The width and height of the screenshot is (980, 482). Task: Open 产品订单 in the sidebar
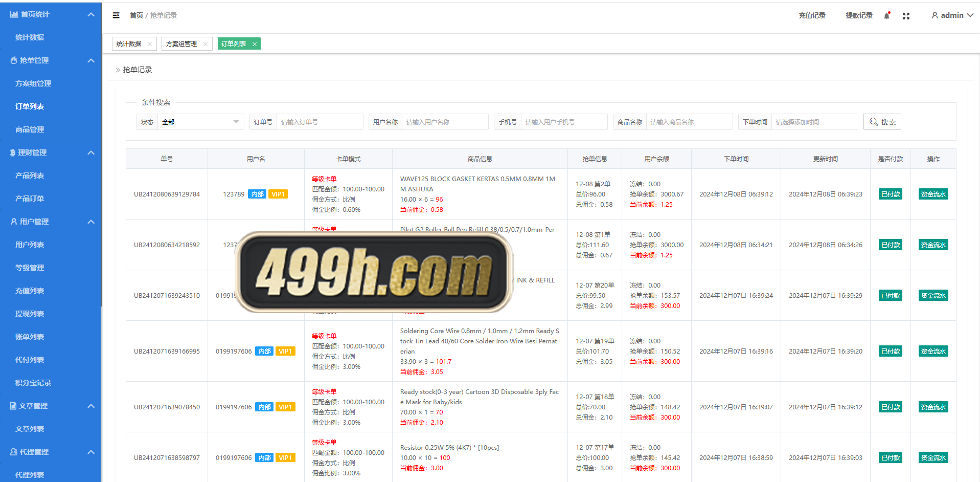pos(30,199)
